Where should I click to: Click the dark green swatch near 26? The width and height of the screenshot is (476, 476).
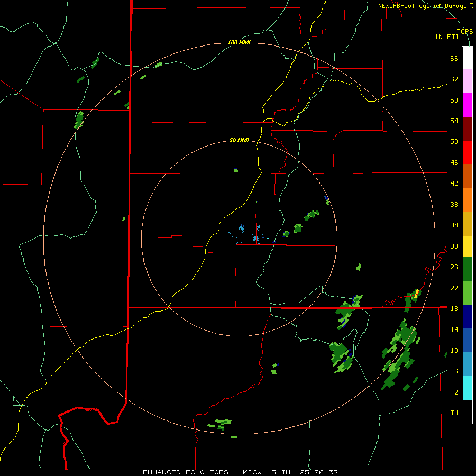click(x=467, y=269)
